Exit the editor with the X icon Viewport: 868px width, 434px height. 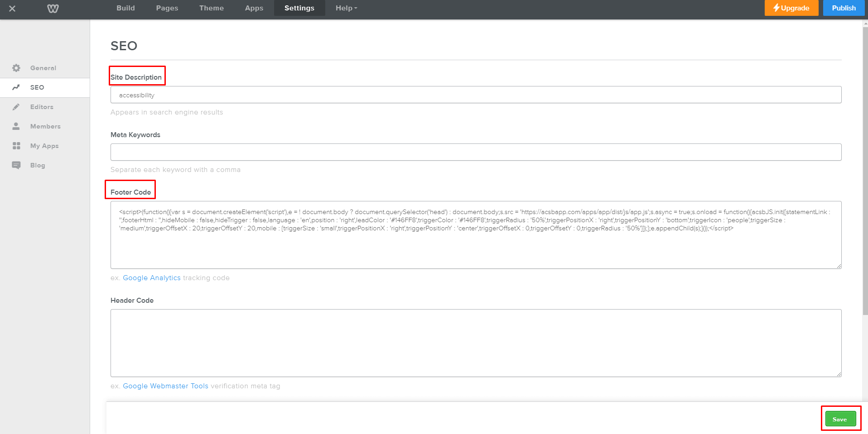[x=13, y=8]
